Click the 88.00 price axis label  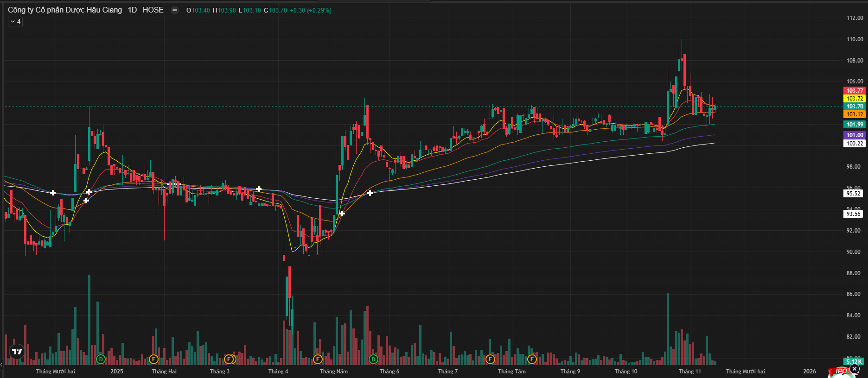click(854, 273)
